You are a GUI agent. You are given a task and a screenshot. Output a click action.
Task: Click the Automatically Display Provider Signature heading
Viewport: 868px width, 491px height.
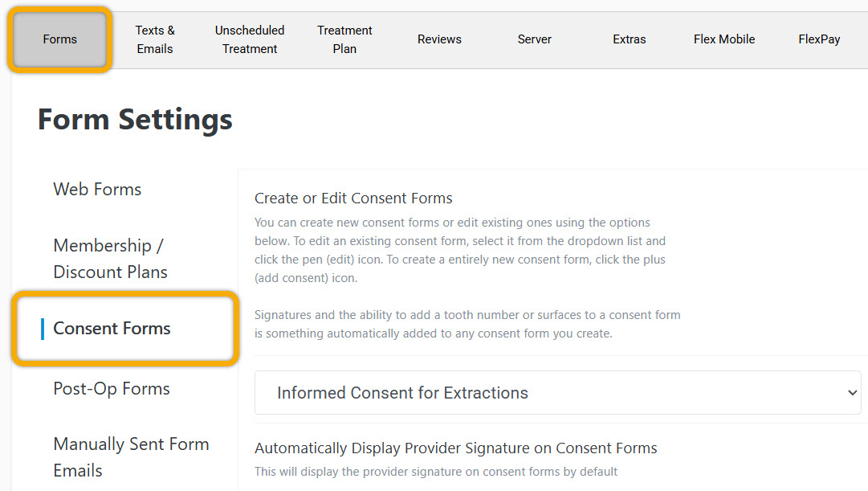[x=454, y=448]
